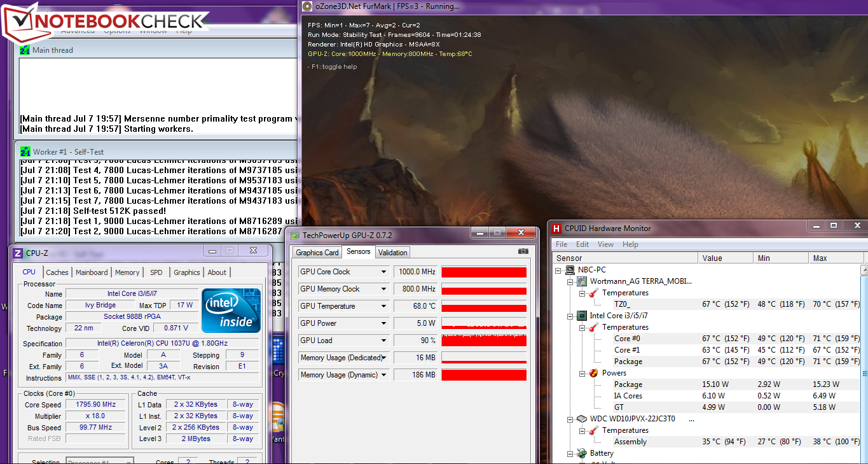
Task: Open the View menu in Hardware Monitor
Action: coord(605,244)
